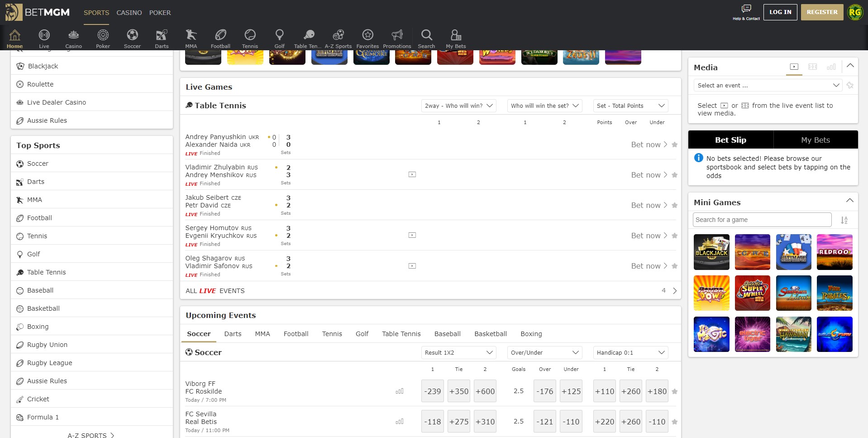Open stats for Viborg FF vs FC Roskilde
The height and width of the screenshot is (438, 868).
399,391
